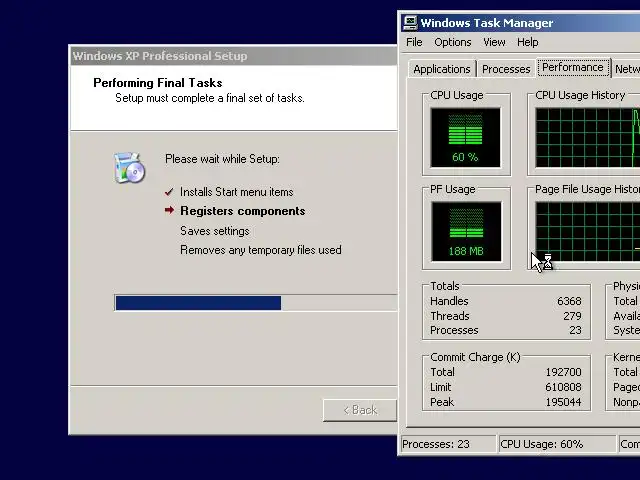The height and width of the screenshot is (480, 640).
Task: Open the File menu in Task Manager
Action: click(414, 42)
